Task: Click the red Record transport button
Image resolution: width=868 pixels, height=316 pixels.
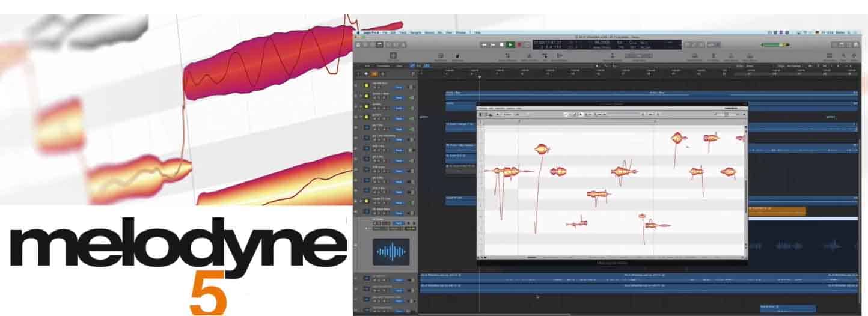Action: point(519,45)
